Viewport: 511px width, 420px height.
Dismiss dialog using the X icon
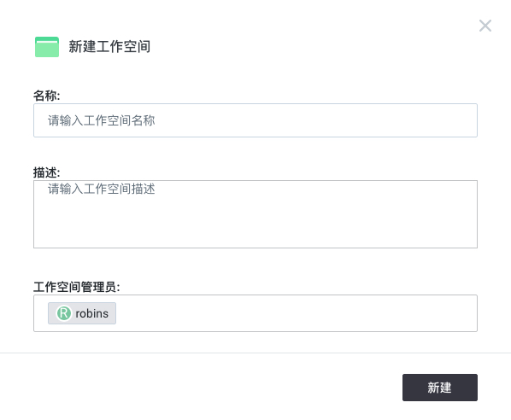pyautogui.click(x=485, y=26)
